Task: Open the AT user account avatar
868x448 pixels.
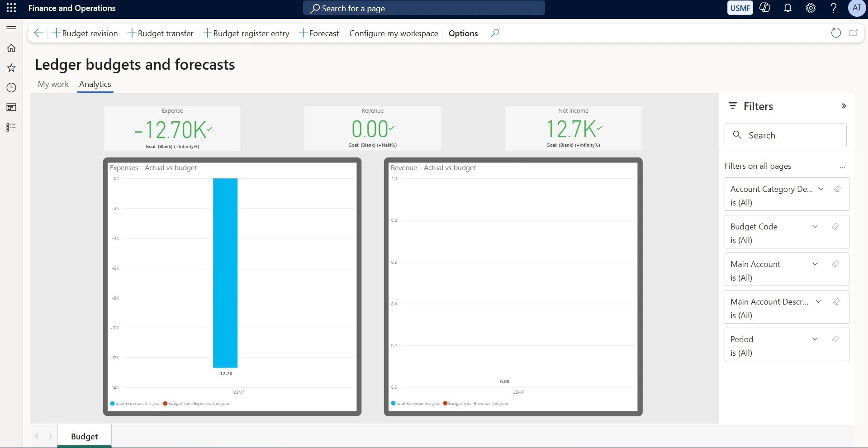Action: 857,8
